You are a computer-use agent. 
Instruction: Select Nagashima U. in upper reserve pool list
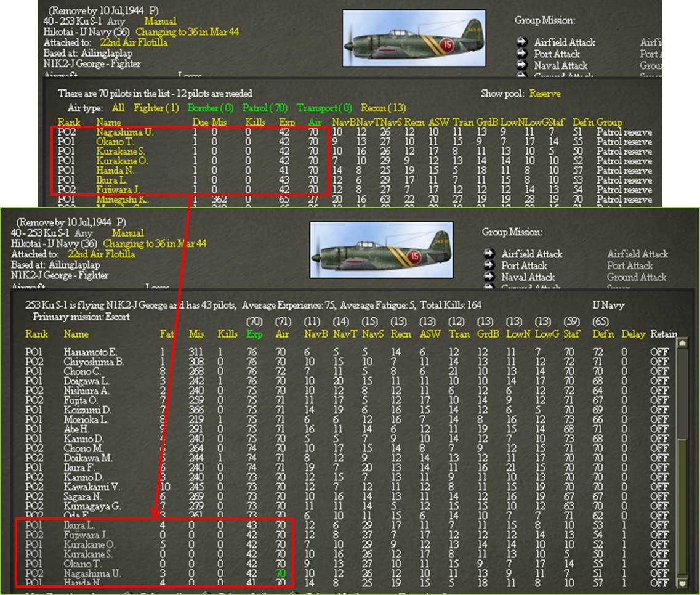click(x=125, y=132)
